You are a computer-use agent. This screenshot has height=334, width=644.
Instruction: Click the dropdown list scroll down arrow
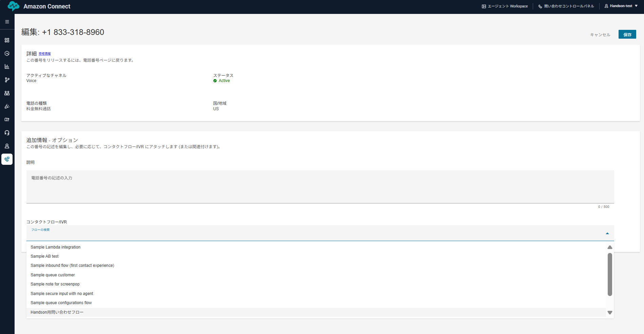(x=610, y=313)
